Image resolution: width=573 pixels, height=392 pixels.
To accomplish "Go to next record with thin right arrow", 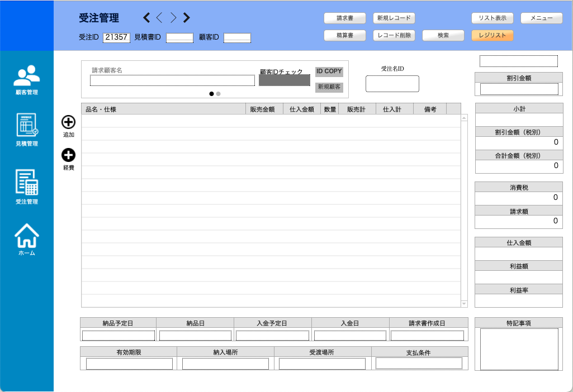I will [x=173, y=18].
